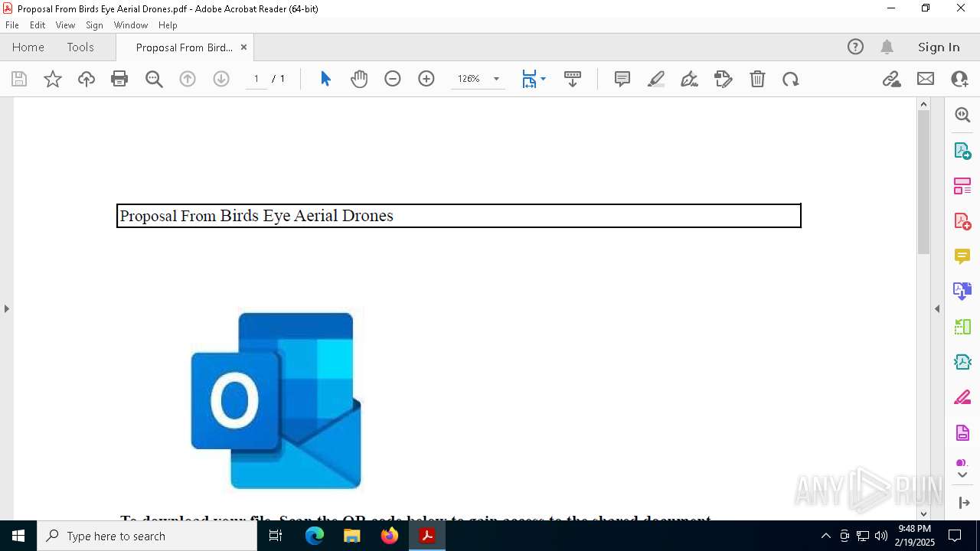This screenshot has width=980, height=551.
Task: Click the page number field
Action: tap(256, 79)
